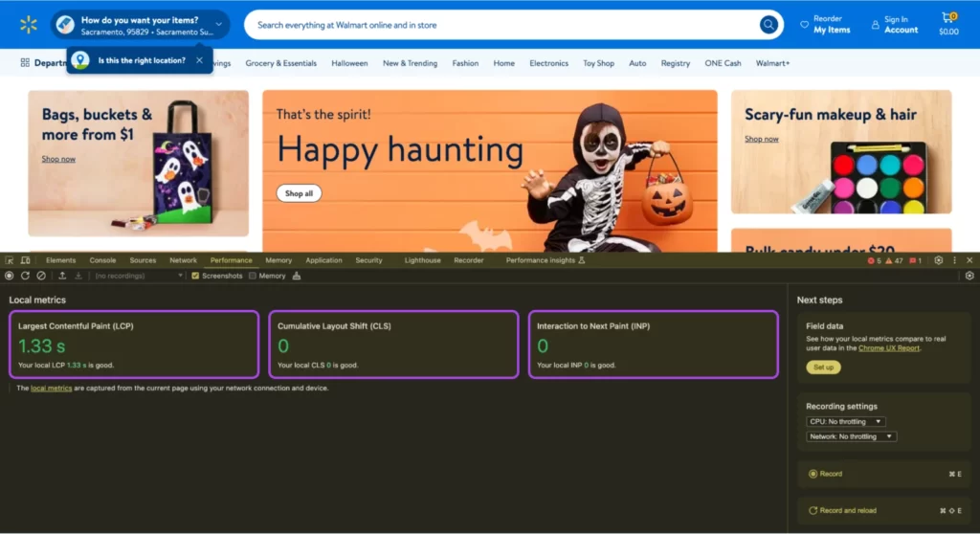Viewport: 980px width, 534px height.
Task: Clear recordings with the clear icon
Action: point(40,276)
